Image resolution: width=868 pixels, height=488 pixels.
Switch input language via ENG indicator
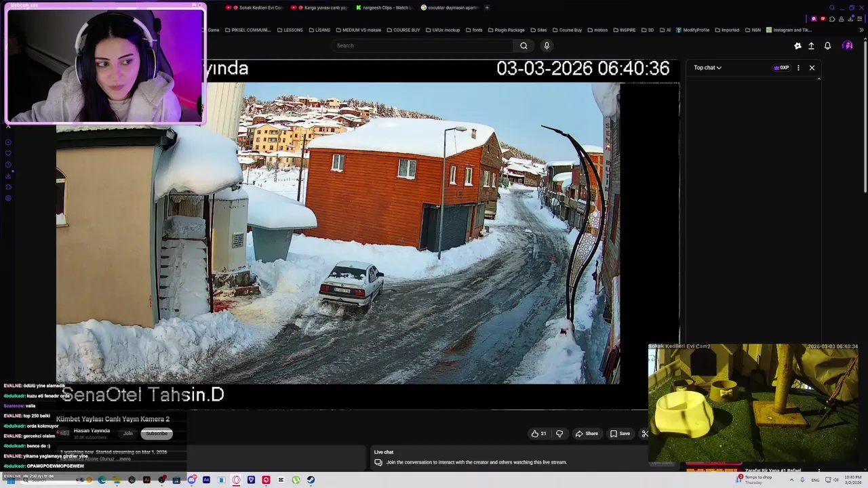(x=815, y=480)
